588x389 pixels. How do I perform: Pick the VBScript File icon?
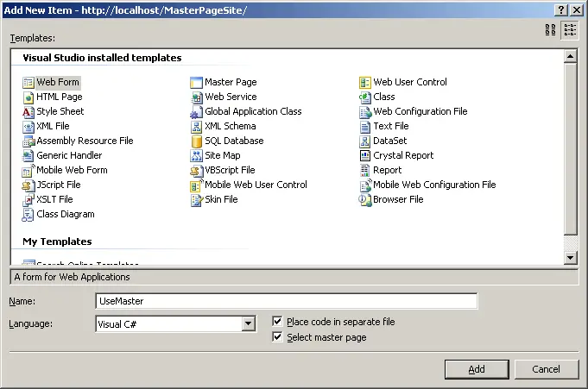[196, 171]
